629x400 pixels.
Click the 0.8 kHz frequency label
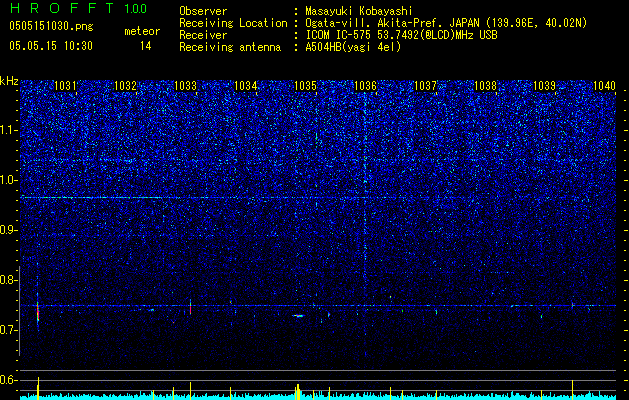tap(9, 280)
